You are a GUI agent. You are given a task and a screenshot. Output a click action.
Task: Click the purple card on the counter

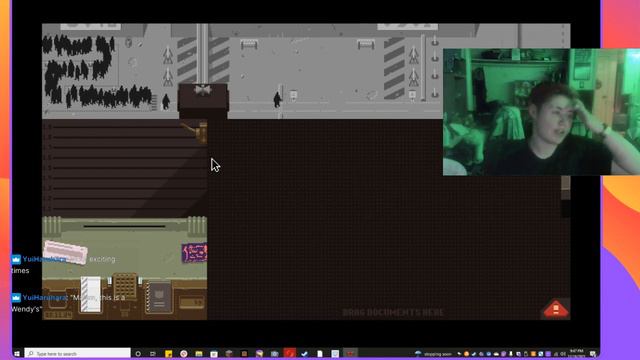(x=194, y=253)
